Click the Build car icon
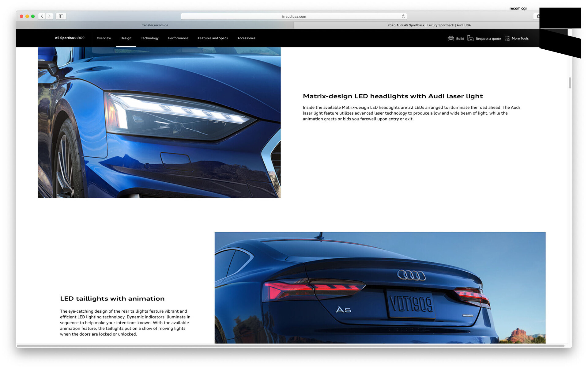588x369 pixels. (451, 38)
